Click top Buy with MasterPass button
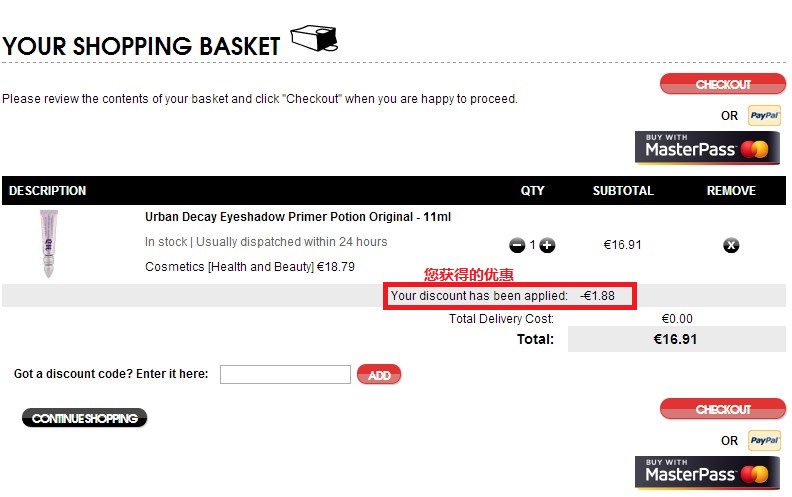This screenshot has width=792, height=497. click(707, 147)
